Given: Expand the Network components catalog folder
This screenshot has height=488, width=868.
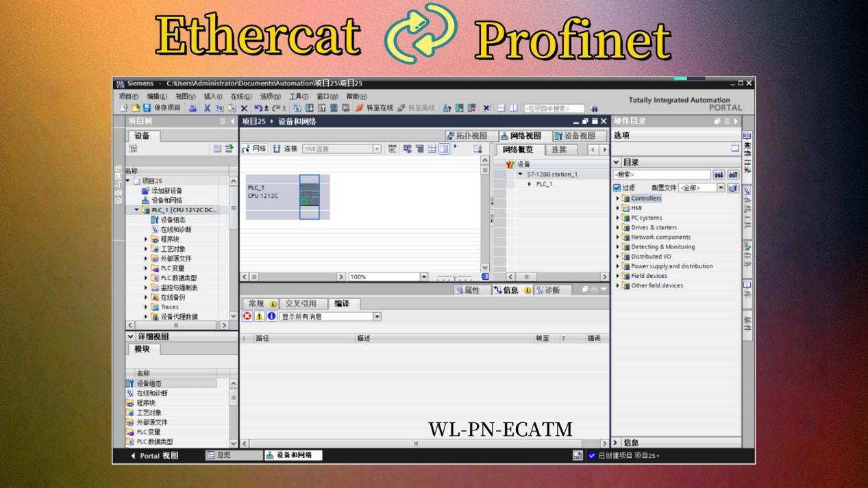Looking at the screenshot, I should (617, 237).
